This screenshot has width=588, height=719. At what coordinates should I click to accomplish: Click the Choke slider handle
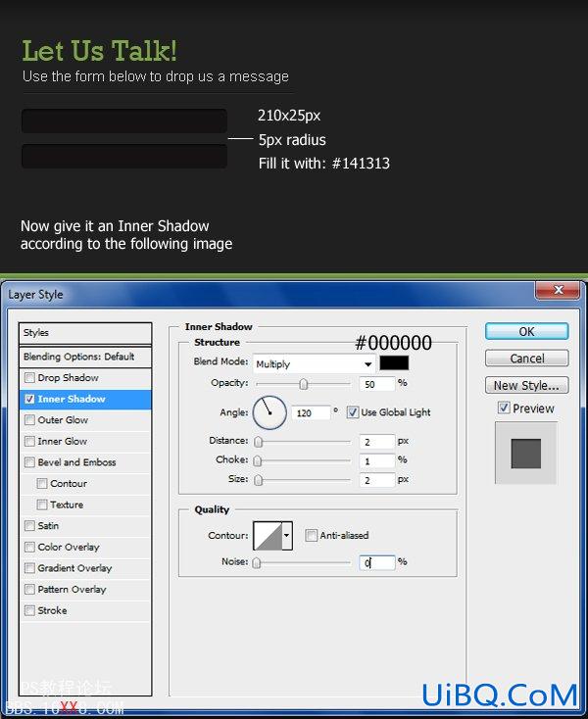click(x=258, y=460)
